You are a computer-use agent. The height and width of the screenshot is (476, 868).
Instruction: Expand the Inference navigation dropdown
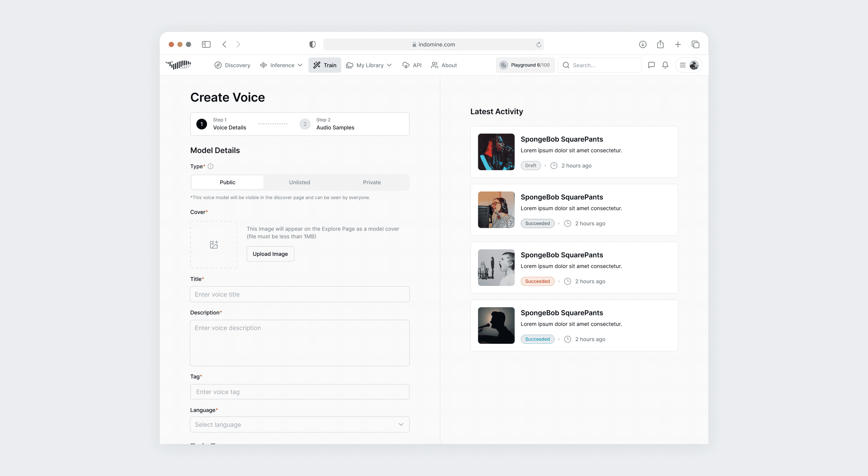[300, 65]
